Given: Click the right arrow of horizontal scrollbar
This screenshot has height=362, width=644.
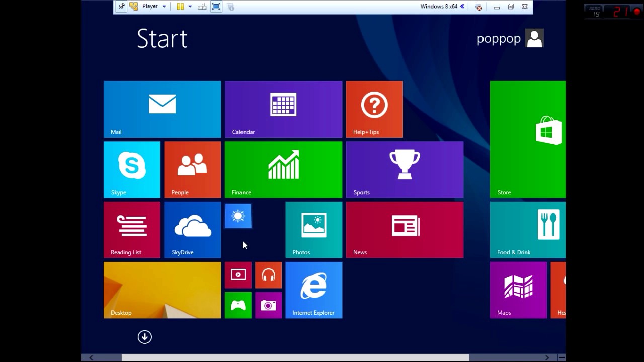Looking at the screenshot, I should coord(547,357).
